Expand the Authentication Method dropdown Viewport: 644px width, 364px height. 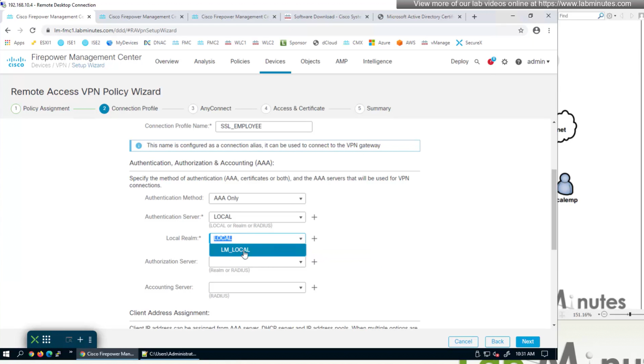[x=257, y=198]
